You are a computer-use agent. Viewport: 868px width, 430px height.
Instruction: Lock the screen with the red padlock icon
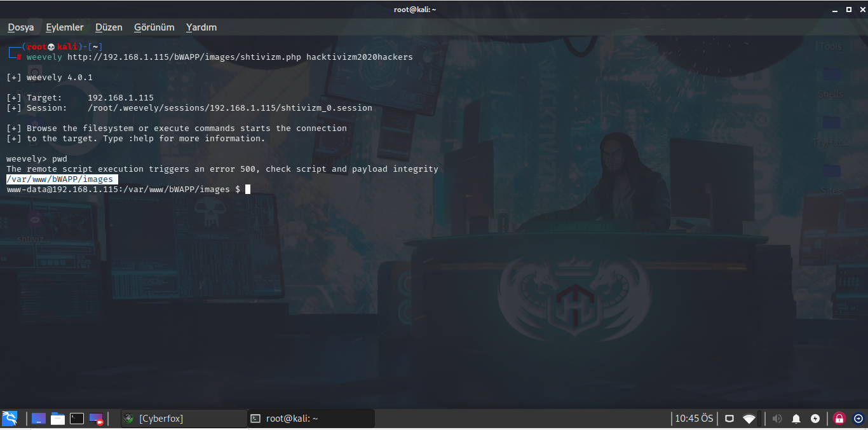[x=839, y=419]
